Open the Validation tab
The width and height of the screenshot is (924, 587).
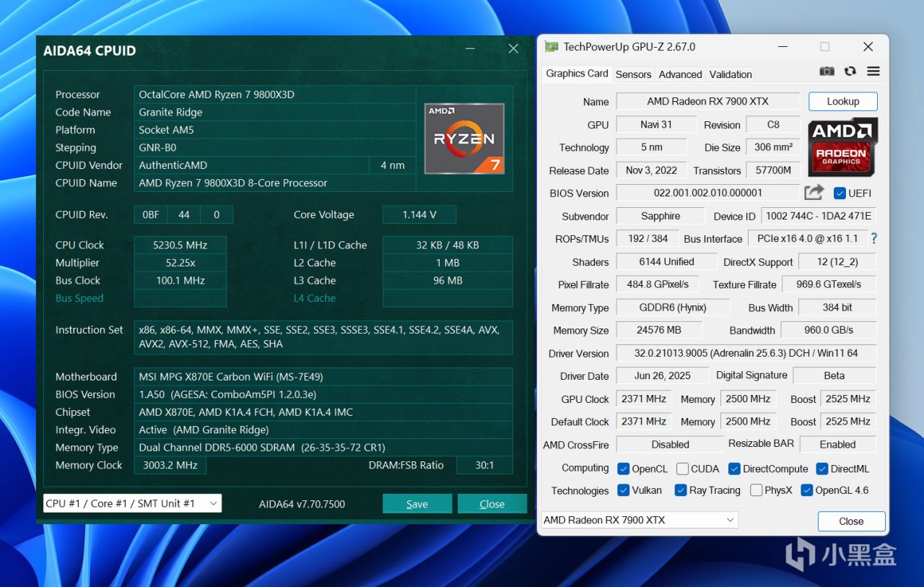pyautogui.click(x=731, y=74)
